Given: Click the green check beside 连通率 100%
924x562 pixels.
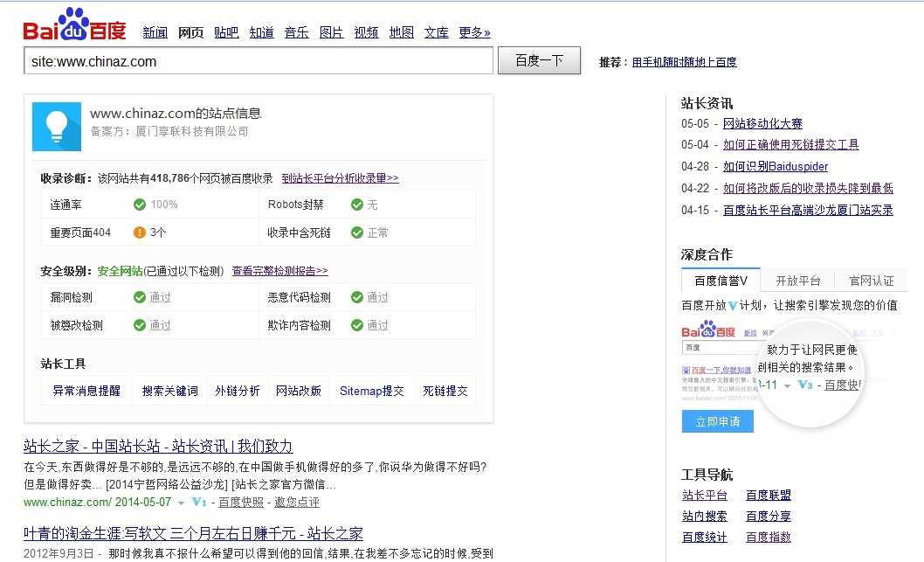Looking at the screenshot, I should 140,204.
